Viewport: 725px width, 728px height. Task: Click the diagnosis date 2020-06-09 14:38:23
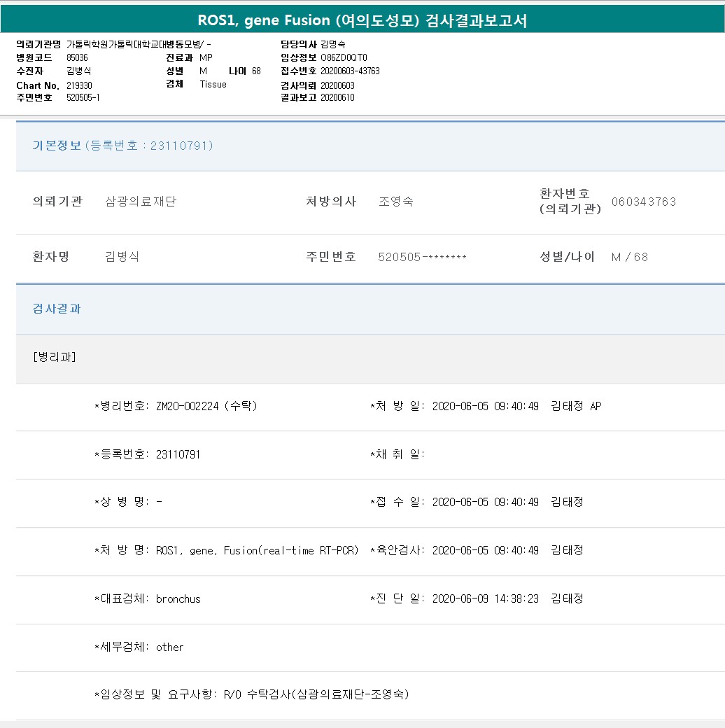[485, 598]
